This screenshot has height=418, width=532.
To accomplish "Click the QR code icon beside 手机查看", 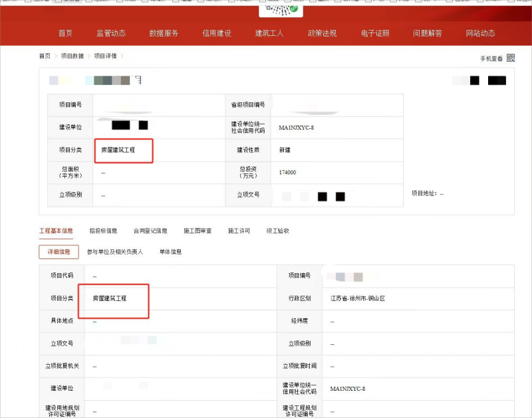I will coord(511,58).
